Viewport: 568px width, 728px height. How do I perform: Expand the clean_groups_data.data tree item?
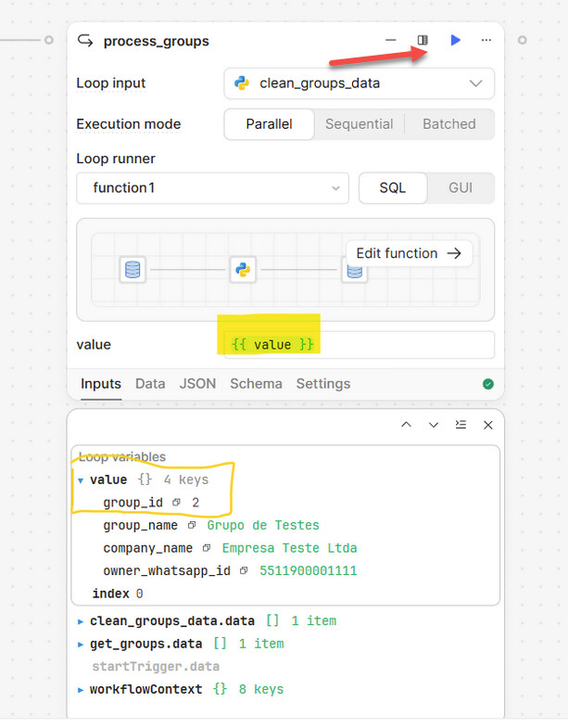pos(82,620)
